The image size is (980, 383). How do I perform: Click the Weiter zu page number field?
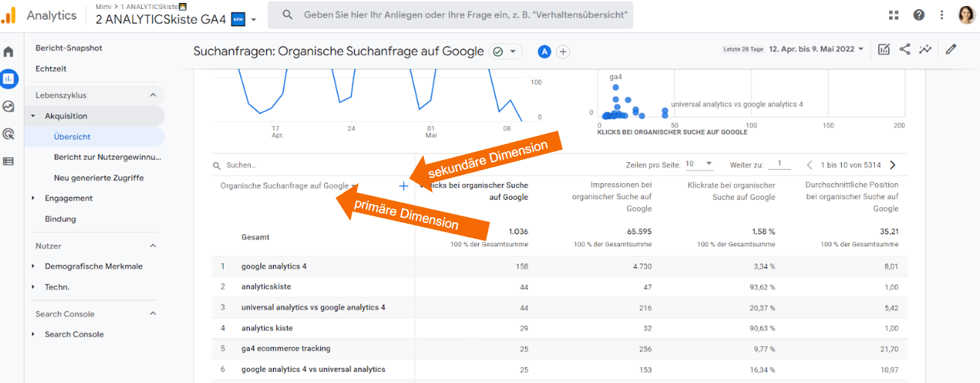point(779,164)
